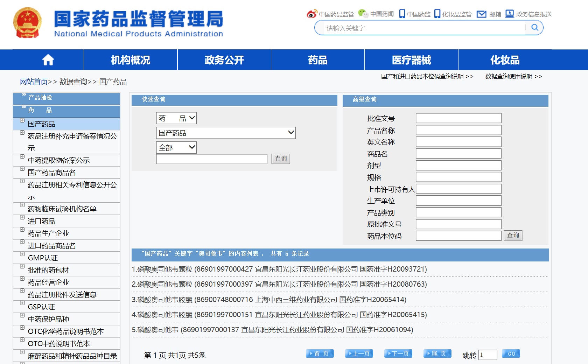
Task: Open the 化妆品 navigation tab
Action: 505,60
